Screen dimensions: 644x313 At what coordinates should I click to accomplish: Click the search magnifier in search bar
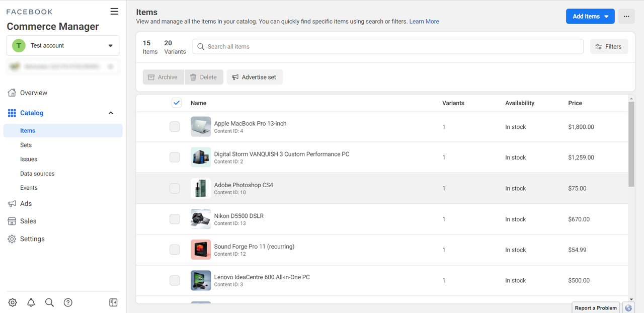click(201, 46)
